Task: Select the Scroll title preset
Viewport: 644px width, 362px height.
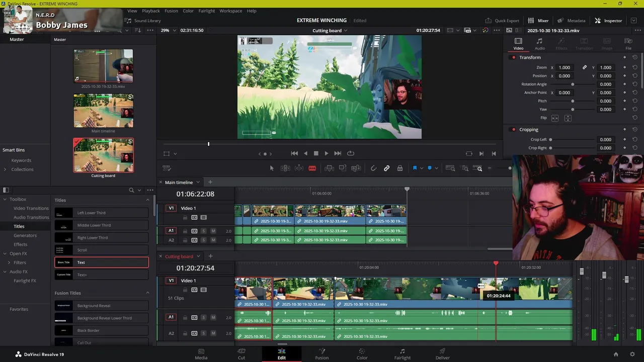Action: pyautogui.click(x=102, y=250)
